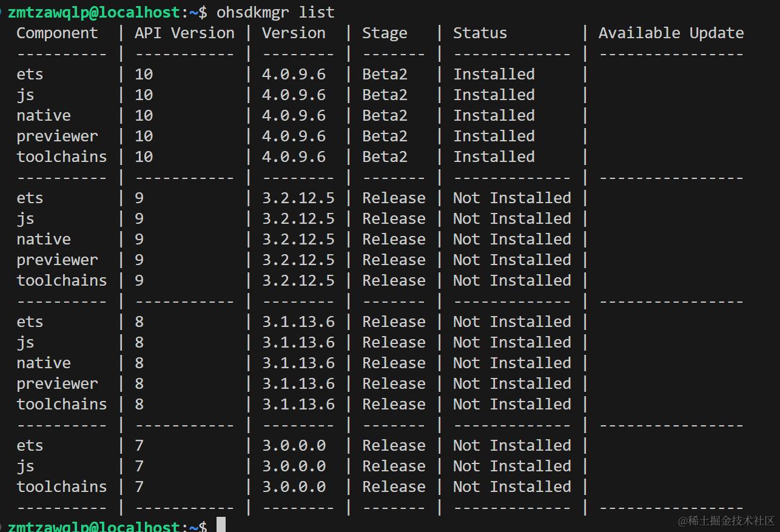This screenshot has width=780, height=532.
Task: Click the 'API Version' column header
Action: pos(184,33)
